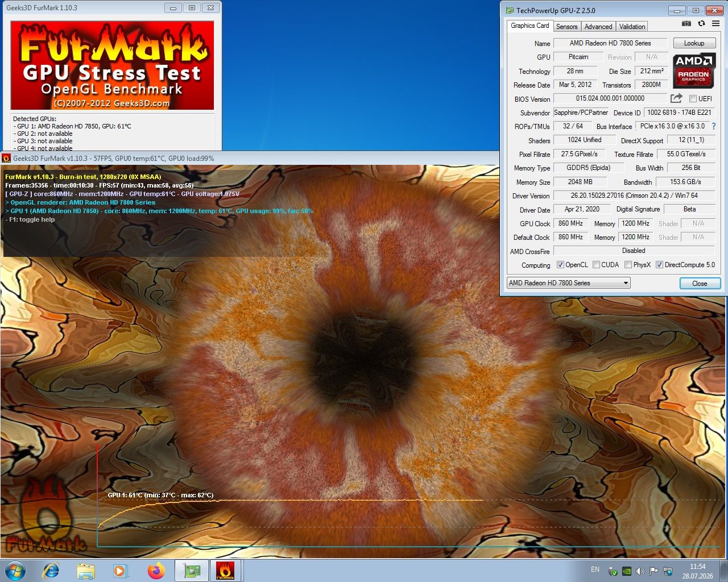Launch Internet Explorer from the taskbar

(51, 570)
